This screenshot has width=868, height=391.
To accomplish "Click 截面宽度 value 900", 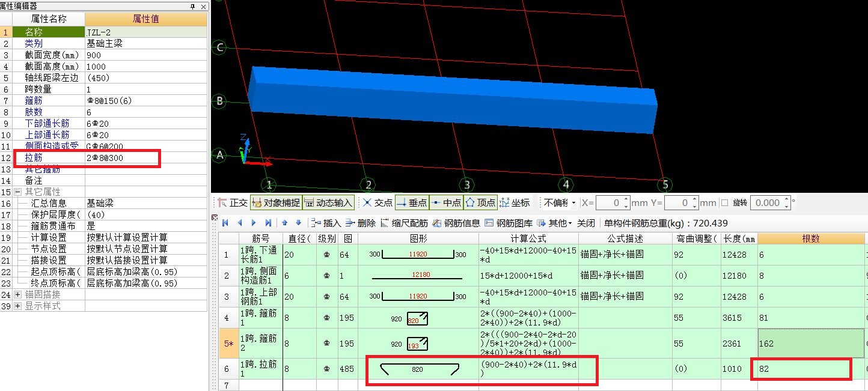I will point(146,55).
